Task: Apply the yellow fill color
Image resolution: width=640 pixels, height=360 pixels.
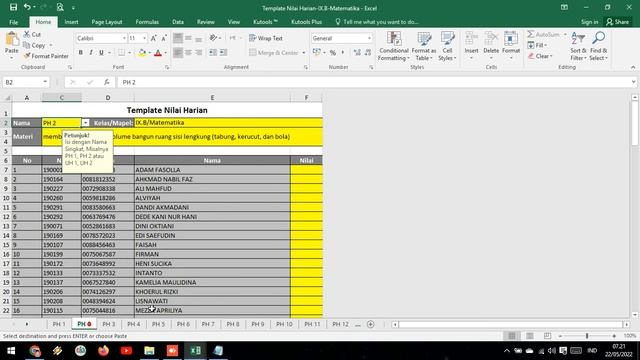Action: click(x=142, y=53)
